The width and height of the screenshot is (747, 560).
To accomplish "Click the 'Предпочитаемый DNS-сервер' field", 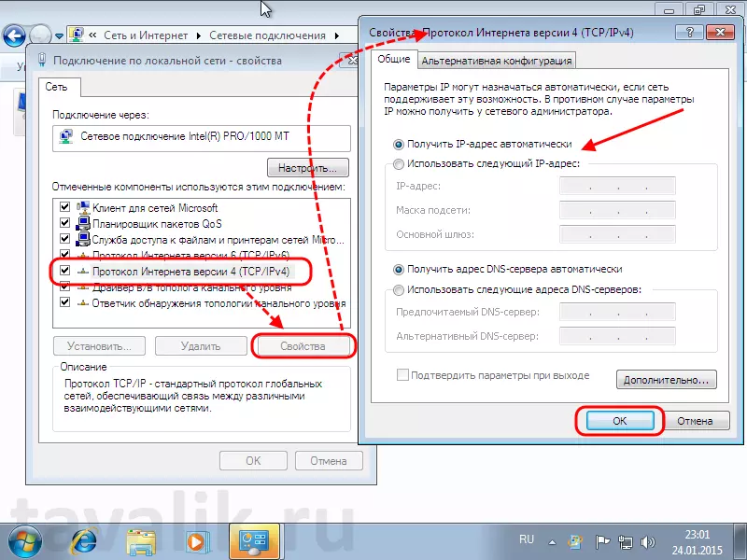I will [x=617, y=313].
